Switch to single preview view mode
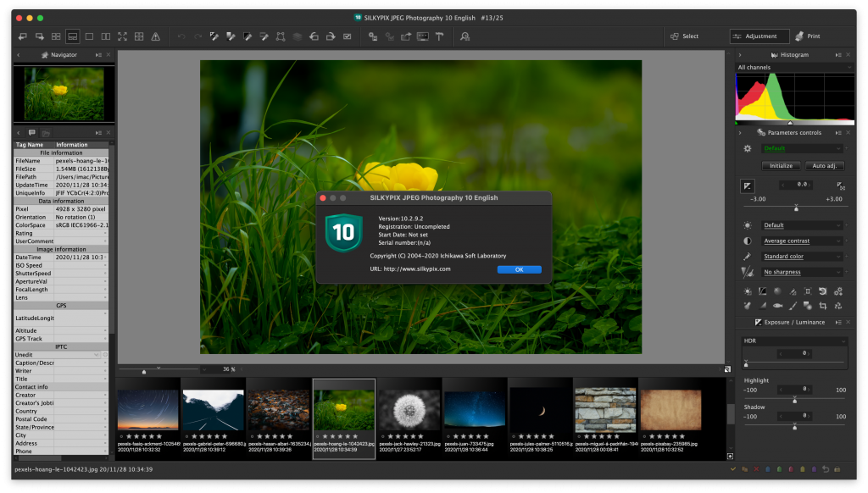Screen dimensions: 868x493 [x=89, y=36]
